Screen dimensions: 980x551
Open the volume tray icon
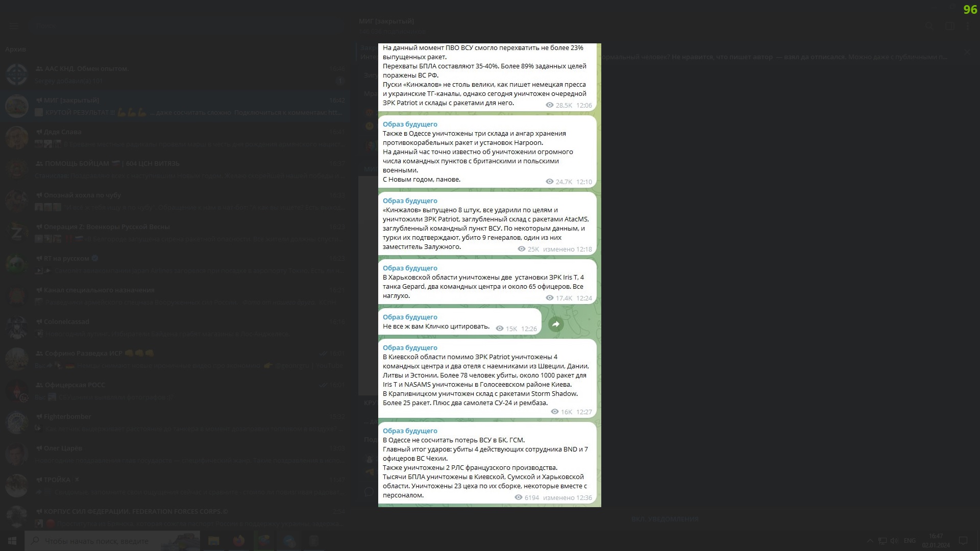(x=894, y=541)
